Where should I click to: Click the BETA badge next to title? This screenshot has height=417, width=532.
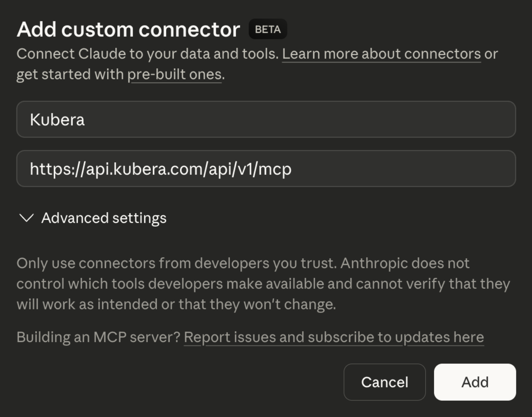pos(268,29)
